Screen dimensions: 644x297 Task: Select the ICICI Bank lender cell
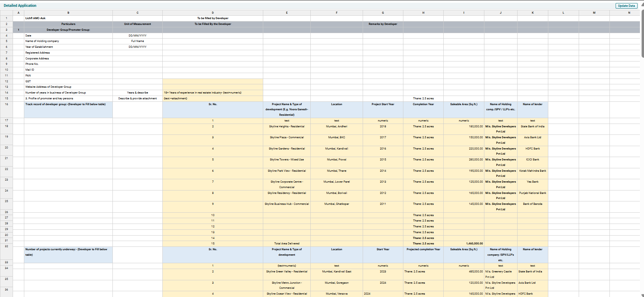pos(533,160)
